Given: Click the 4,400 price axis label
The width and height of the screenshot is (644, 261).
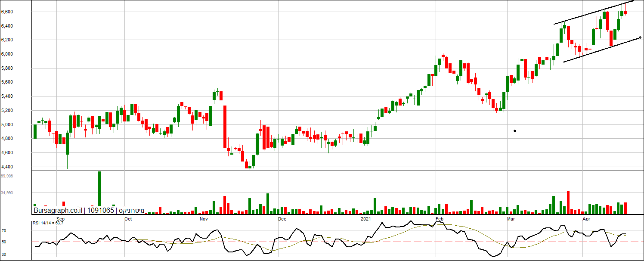Looking at the screenshot, I should coord(7,167).
